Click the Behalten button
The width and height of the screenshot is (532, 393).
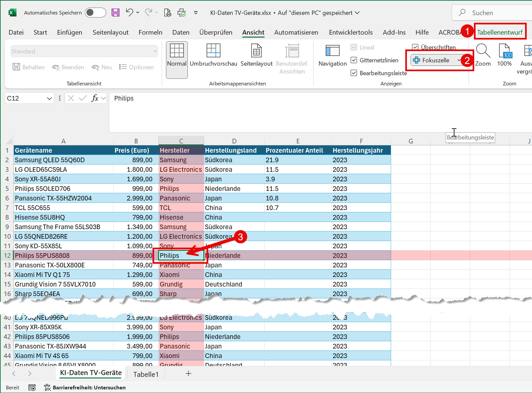[29, 67]
